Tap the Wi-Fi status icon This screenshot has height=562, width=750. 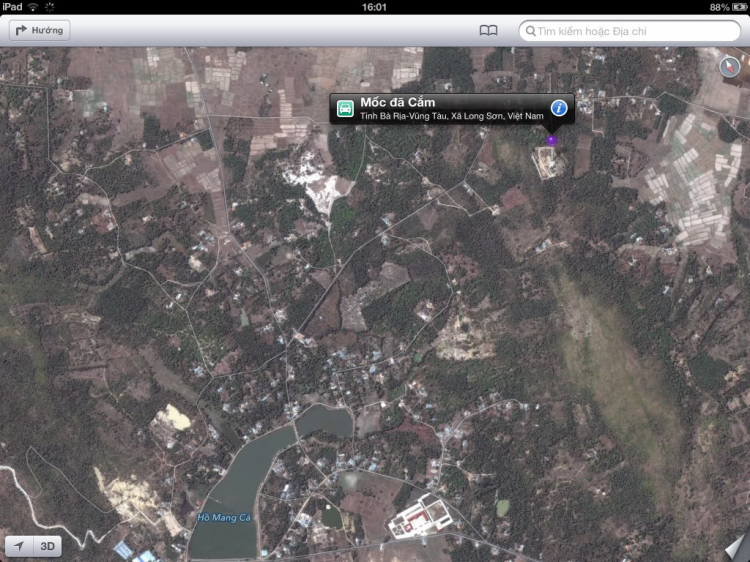33,7
